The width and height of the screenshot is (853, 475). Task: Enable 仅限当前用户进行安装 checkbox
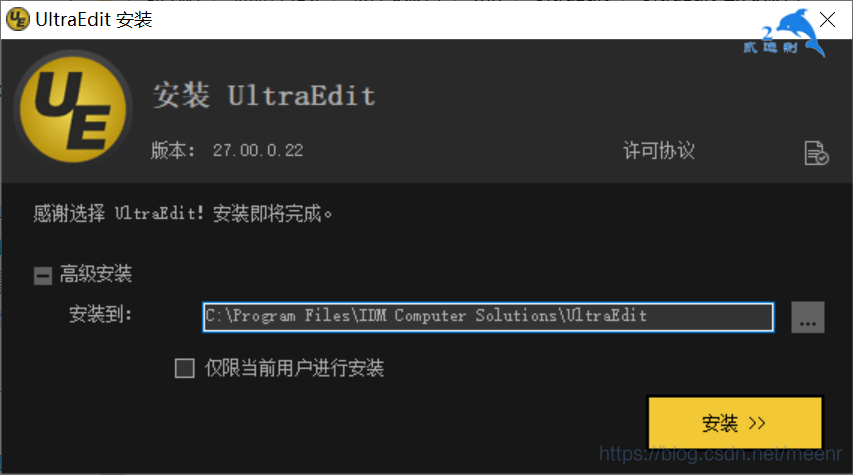[x=185, y=368]
